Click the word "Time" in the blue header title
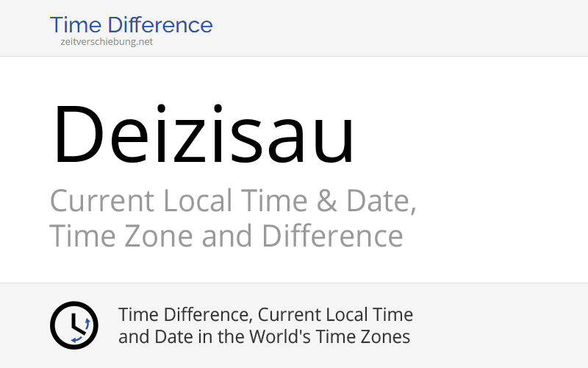The width and height of the screenshot is (588, 368). click(x=75, y=25)
